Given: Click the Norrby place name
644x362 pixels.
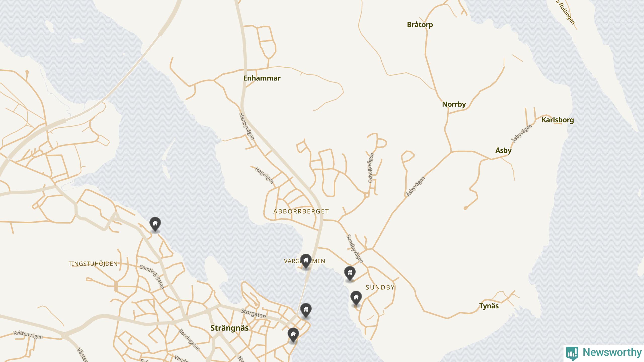Looking at the screenshot, I should pos(454,104).
